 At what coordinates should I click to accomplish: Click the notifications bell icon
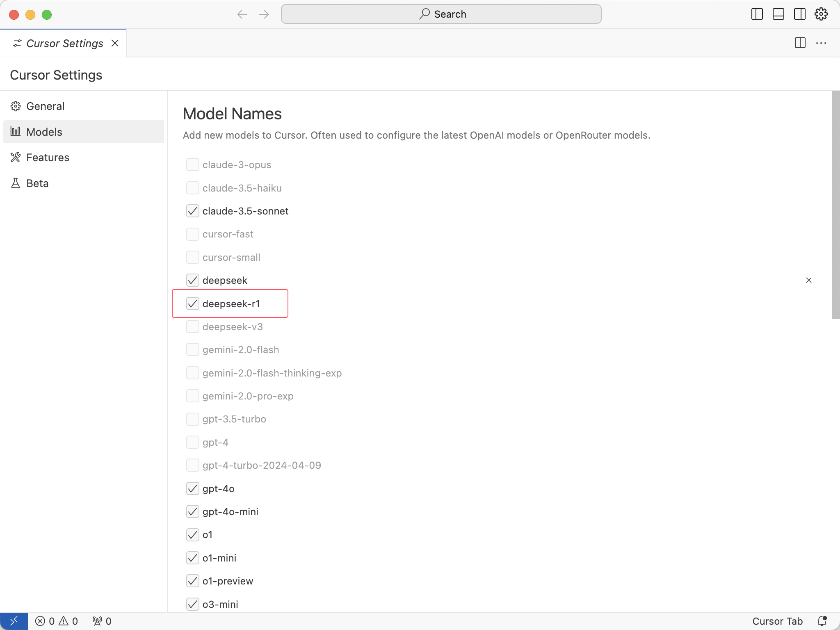[x=822, y=621]
